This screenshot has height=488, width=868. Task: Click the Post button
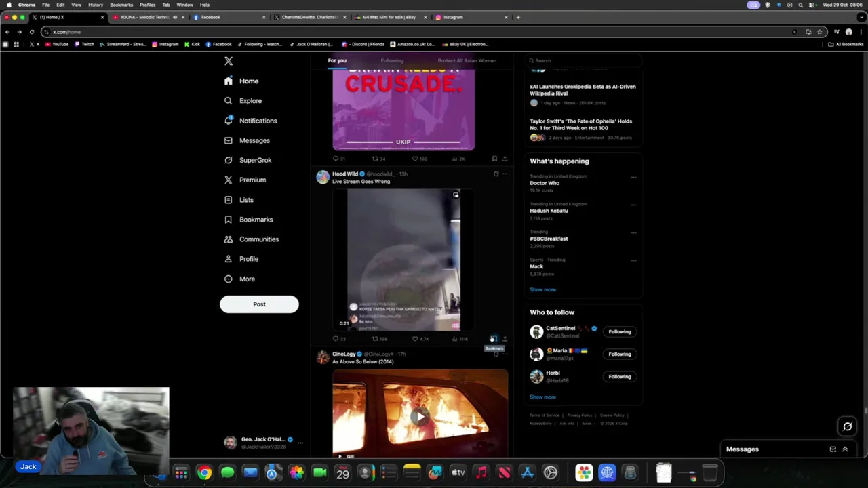[x=259, y=304]
